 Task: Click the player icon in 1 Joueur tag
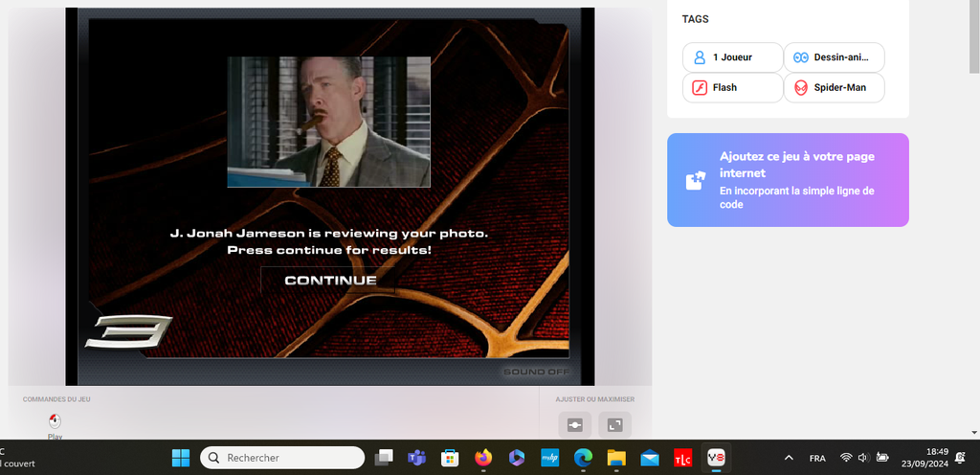(x=700, y=57)
